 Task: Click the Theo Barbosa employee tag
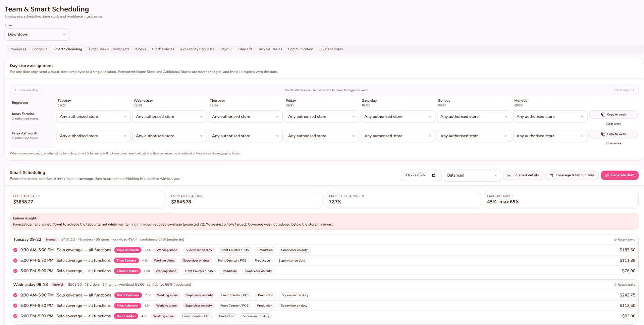tap(126, 261)
